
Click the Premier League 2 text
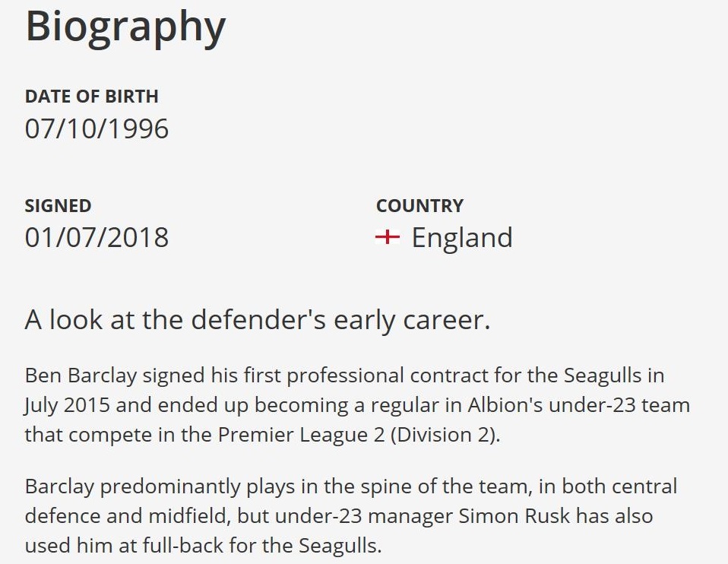tap(302, 435)
